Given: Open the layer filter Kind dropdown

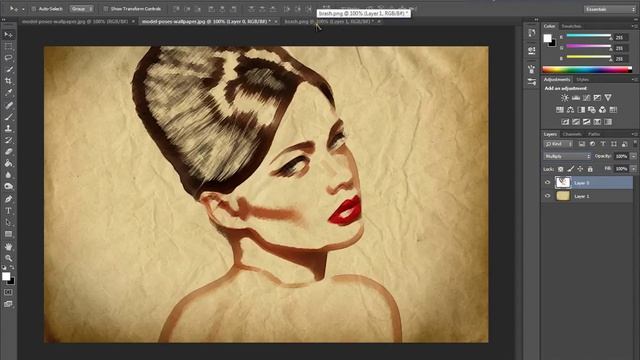Looking at the screenshot, I should 558,144.
